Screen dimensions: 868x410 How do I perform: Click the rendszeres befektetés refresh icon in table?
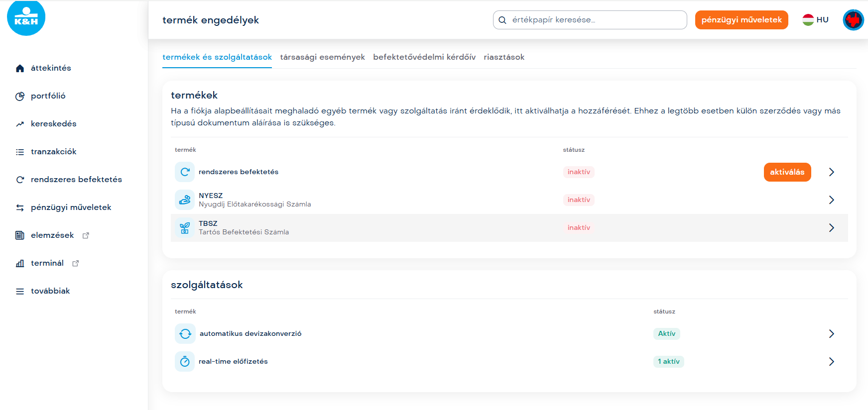pyautogui.click(x=185, y=172)
